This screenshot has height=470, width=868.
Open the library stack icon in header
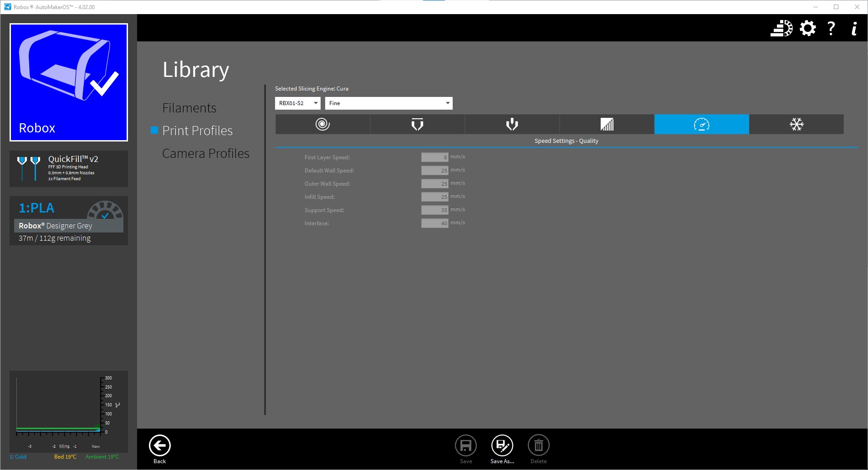click(x=781, y=28)
